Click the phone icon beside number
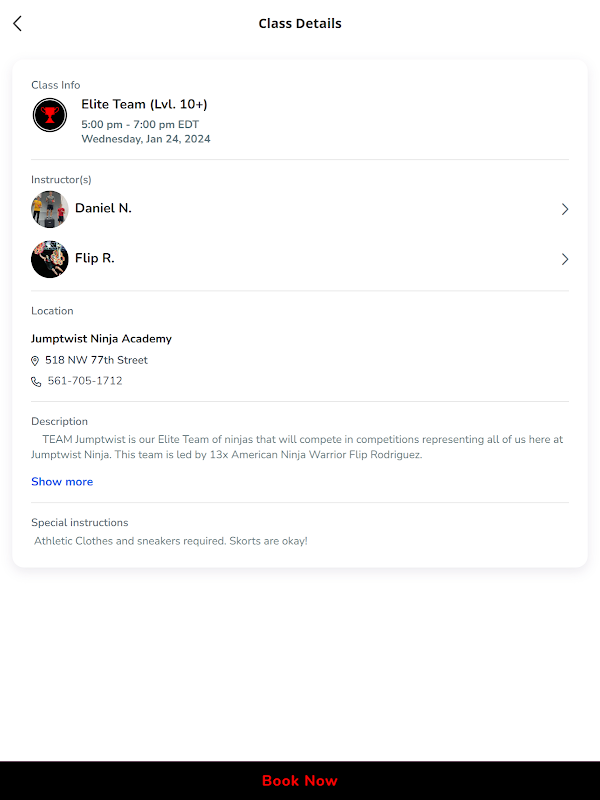The image size is (600, 800). click(x=36, y=382)
